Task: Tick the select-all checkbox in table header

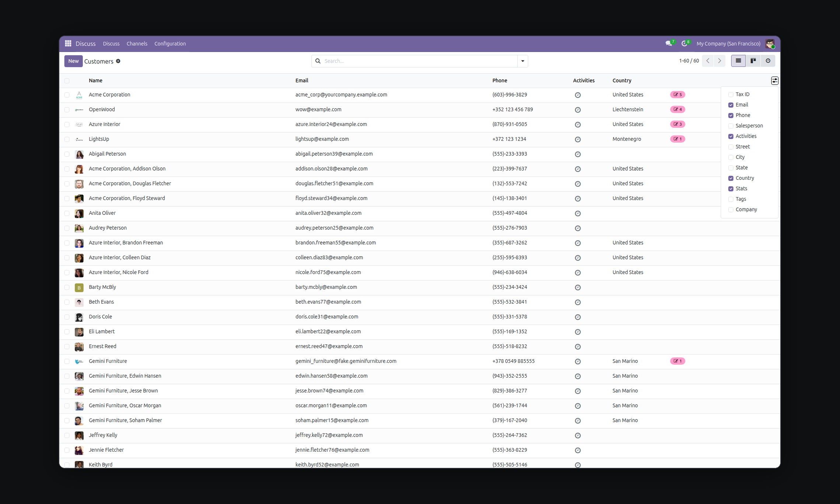Action: (x=67, y=81)
